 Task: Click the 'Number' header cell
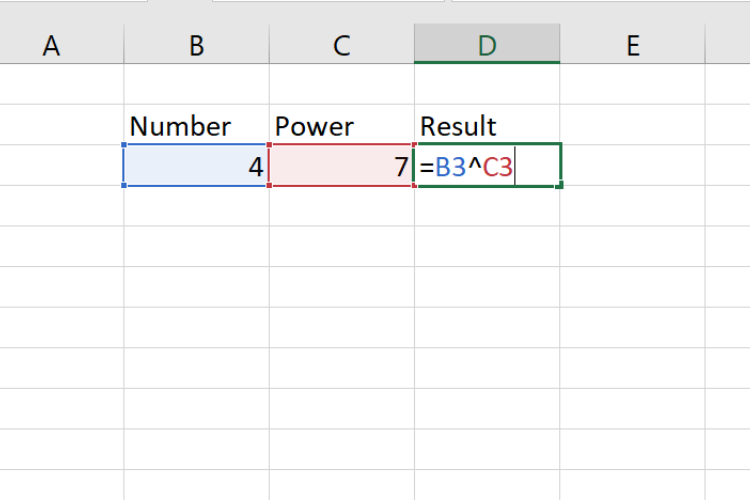point(197,125)
